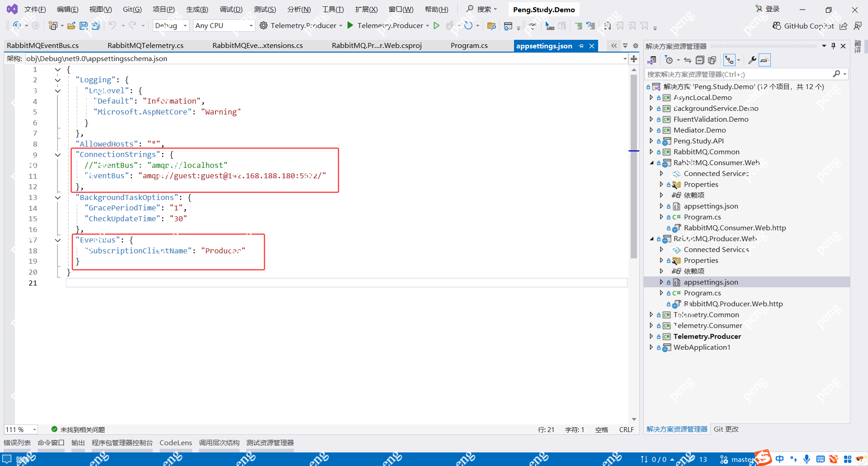Open the 扩展(X) menu

[x=366, y=10]
